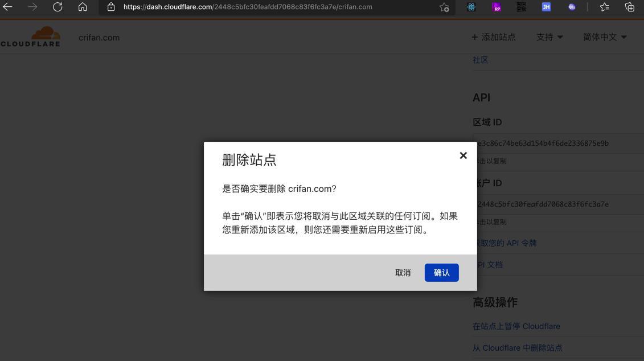
Task: Click 在站点上暂停 Cloudflare link
Action: click(516, 326)
